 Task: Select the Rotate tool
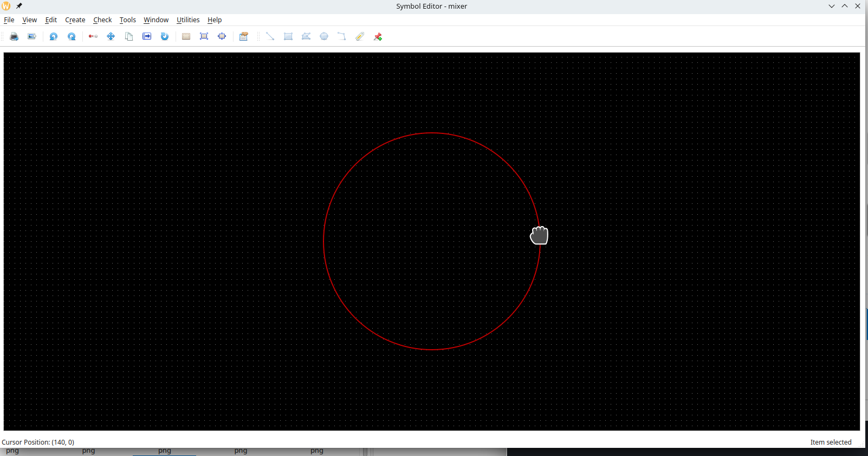pos(165,36)
